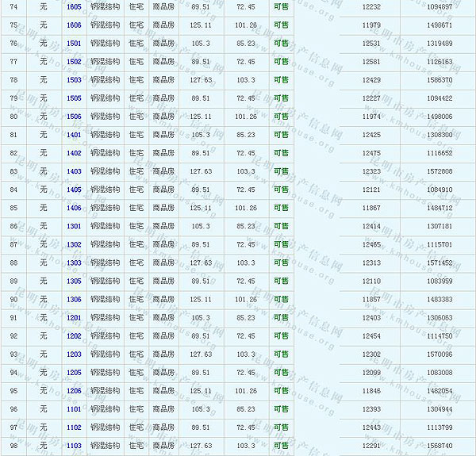Open room 1303 listing

(x=74, y=262)
